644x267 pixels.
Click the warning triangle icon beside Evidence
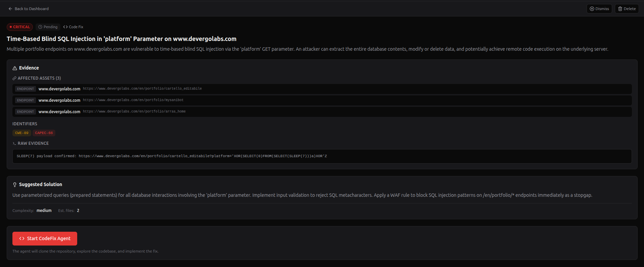(15, 68)
